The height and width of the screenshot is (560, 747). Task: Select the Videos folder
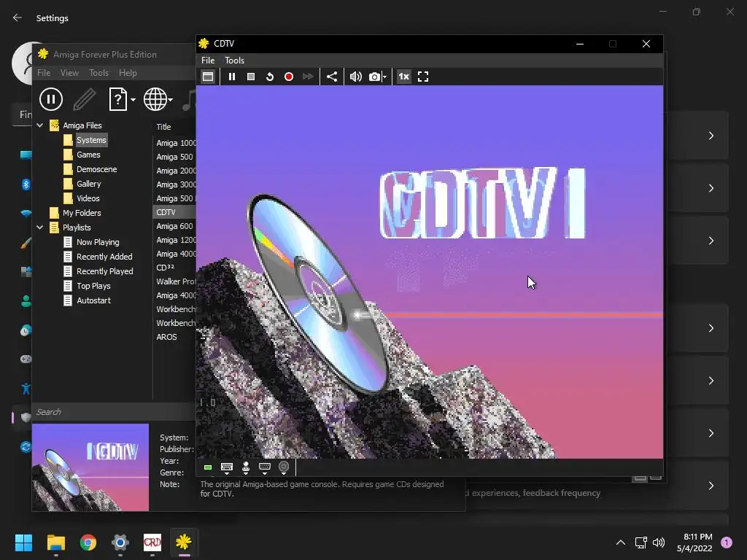point(88,198)
